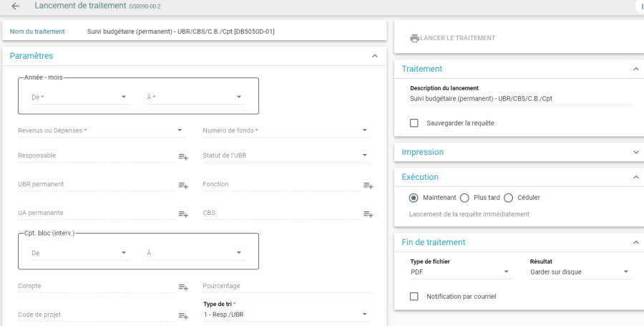
Task: Open the list selector icon beside CBS
Action: [368, 214]
